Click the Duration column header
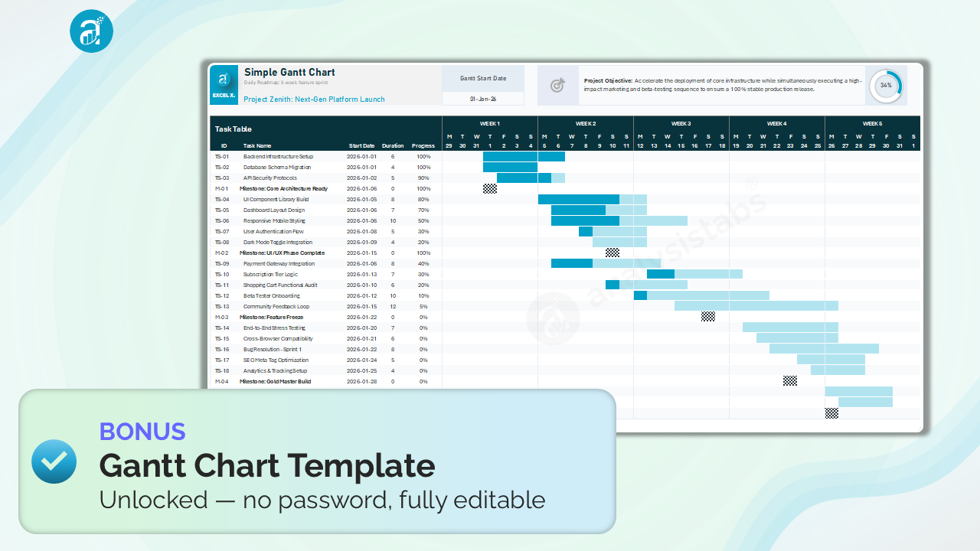Screen dimensions: 980x551 (x=393, y=145)
